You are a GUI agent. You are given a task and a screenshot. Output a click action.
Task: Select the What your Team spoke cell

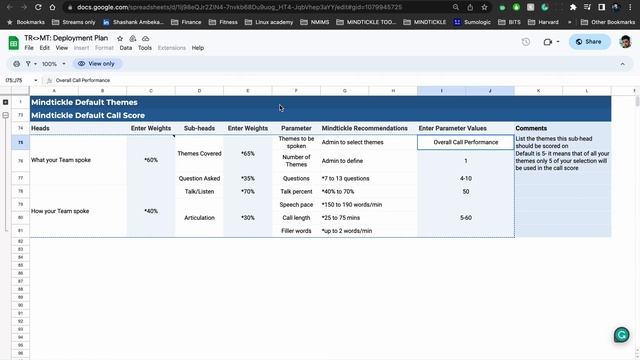(78, 160)
